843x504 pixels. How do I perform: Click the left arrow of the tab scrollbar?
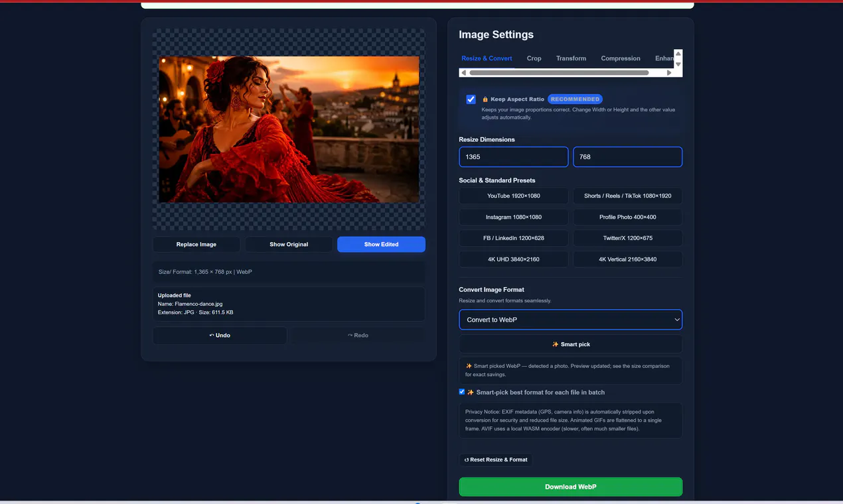(x=463, y=73)
